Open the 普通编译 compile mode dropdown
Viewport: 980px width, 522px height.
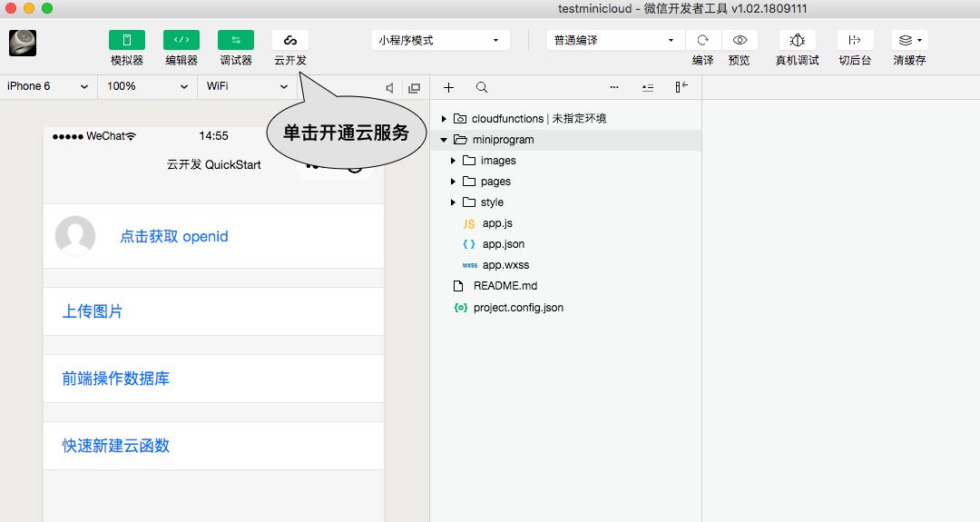tap(615, 40)
